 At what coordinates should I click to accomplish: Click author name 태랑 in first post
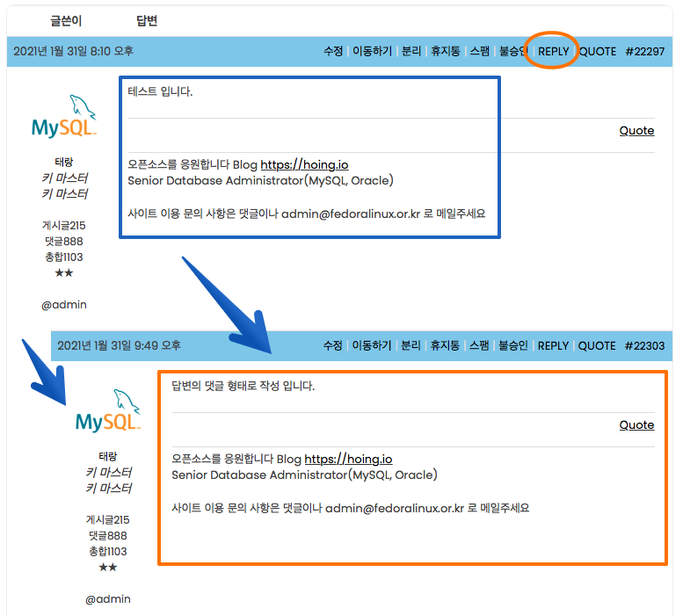click(63, 162)
